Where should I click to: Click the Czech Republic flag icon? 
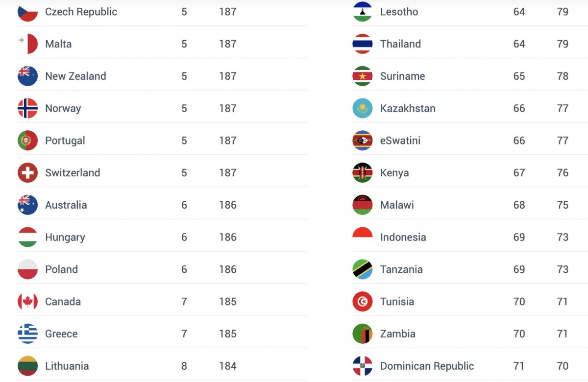pyautogui.click(x=27, y=12)
